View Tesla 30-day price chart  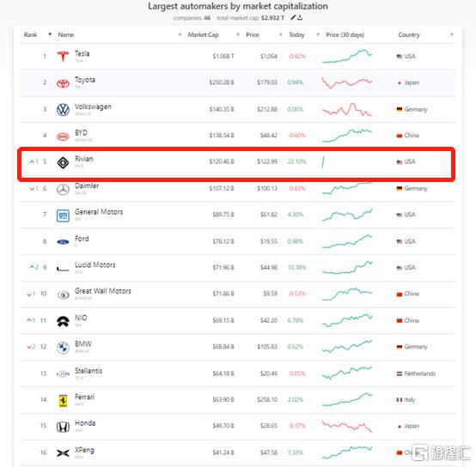[347, 56]
